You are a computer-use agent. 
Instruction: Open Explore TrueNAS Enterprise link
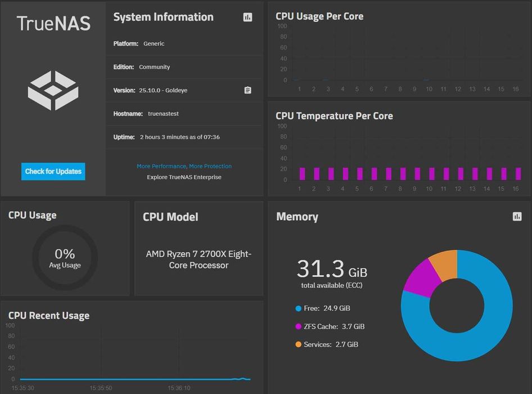[184, 177]
